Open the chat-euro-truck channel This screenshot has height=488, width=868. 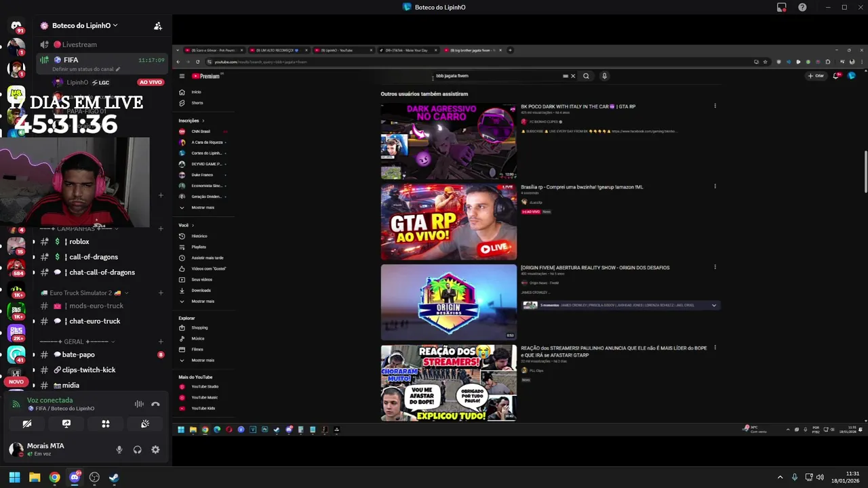point(102,321)
